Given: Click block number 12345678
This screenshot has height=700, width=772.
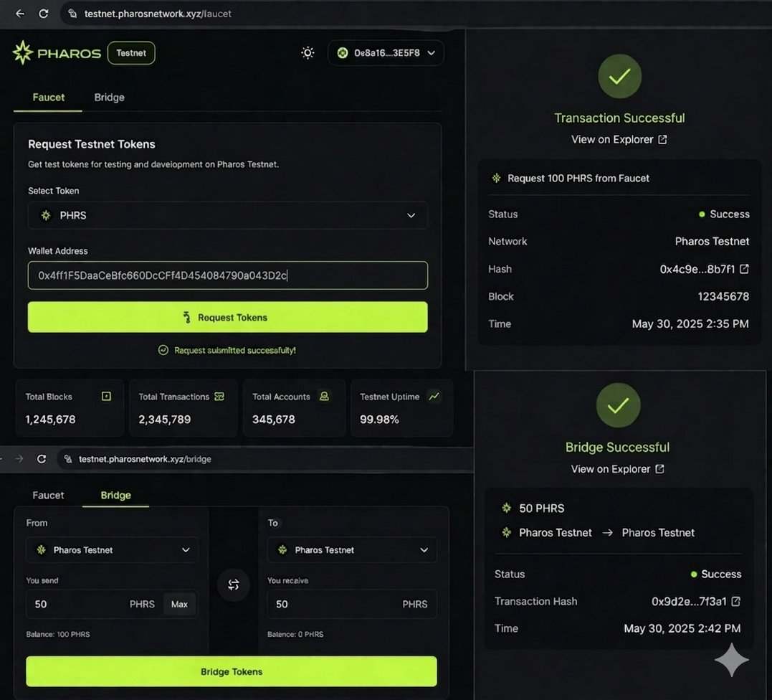Looking at the screenshot, I should [x=723, y=296].
